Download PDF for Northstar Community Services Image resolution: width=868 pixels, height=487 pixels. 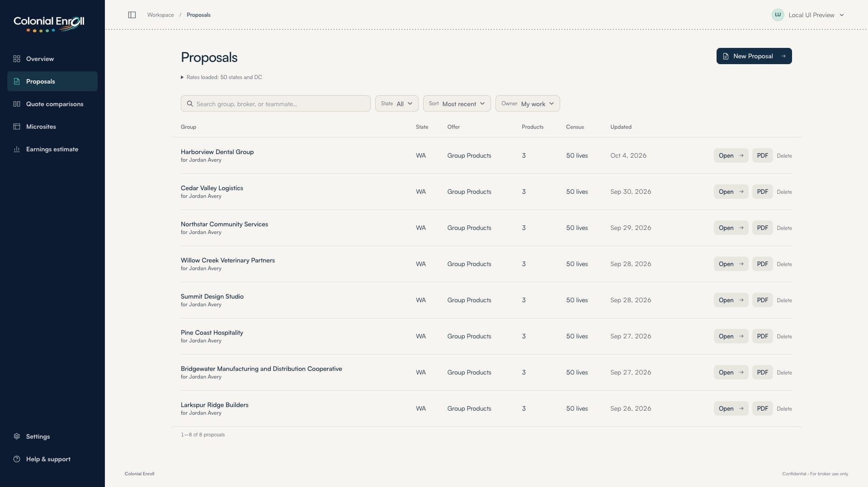click(762, 228)
